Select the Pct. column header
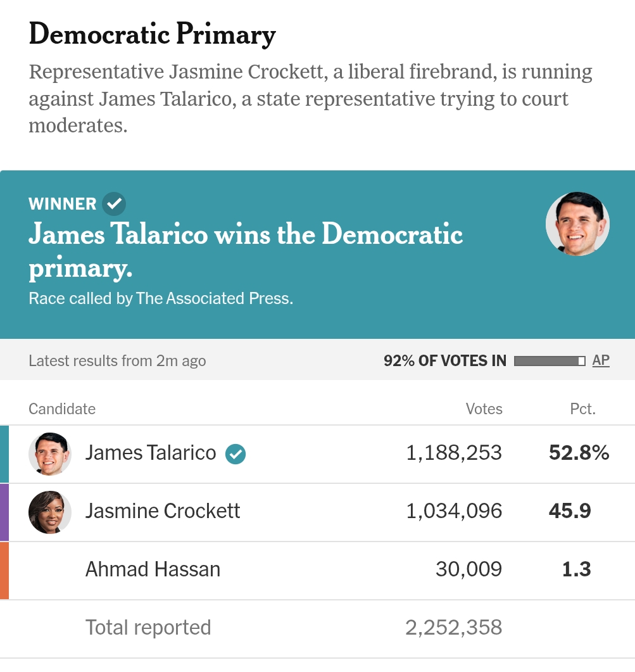Image resolution: width=635 pixels, height=672 pixels. pos(582,409)
